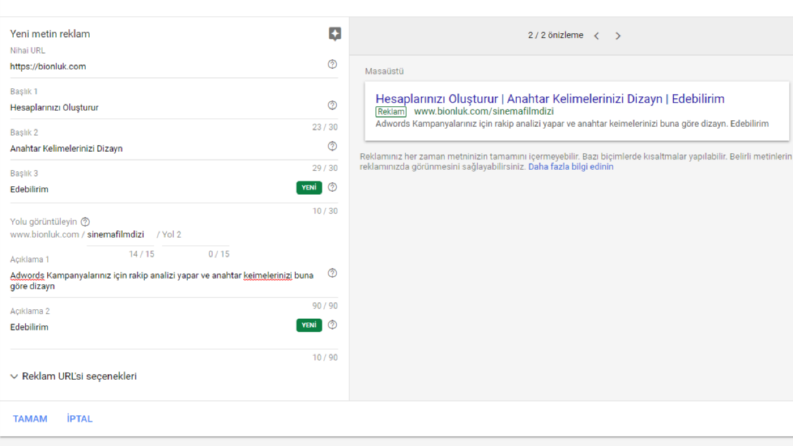
Task: Open Daha fazla bilgi edinin link
Action: pos(570,167)
